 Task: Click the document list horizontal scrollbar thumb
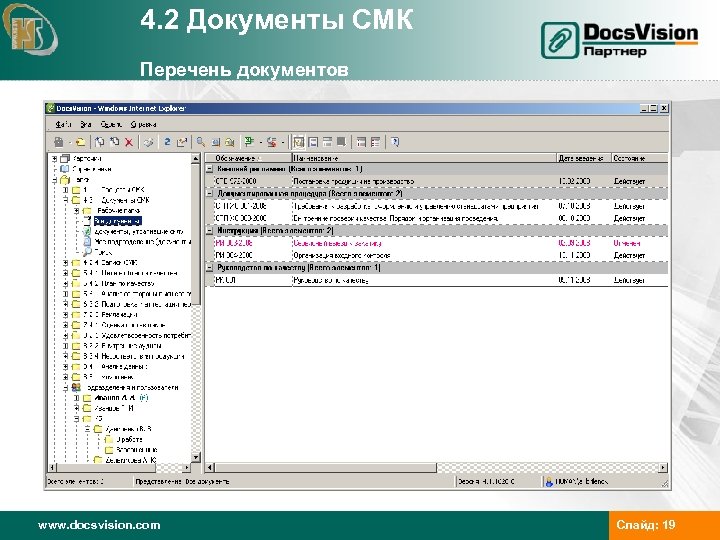pyautogui.click(x=325, y=468)
